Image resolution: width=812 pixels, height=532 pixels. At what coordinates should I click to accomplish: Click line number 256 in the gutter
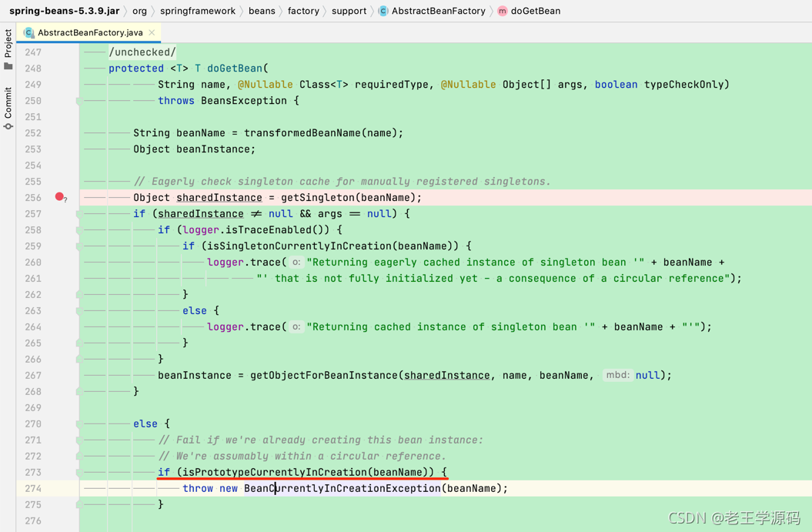coord(33,197)
